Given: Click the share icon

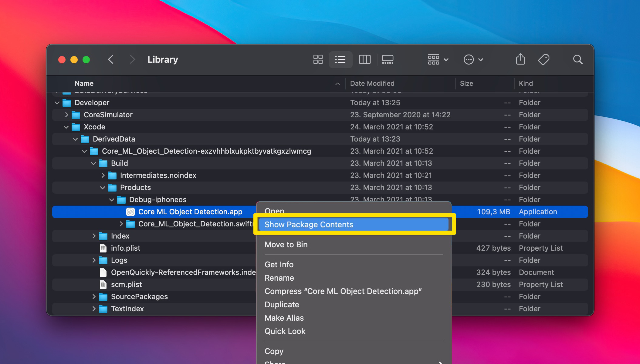Looking at the screenshot, I should 520,59.
